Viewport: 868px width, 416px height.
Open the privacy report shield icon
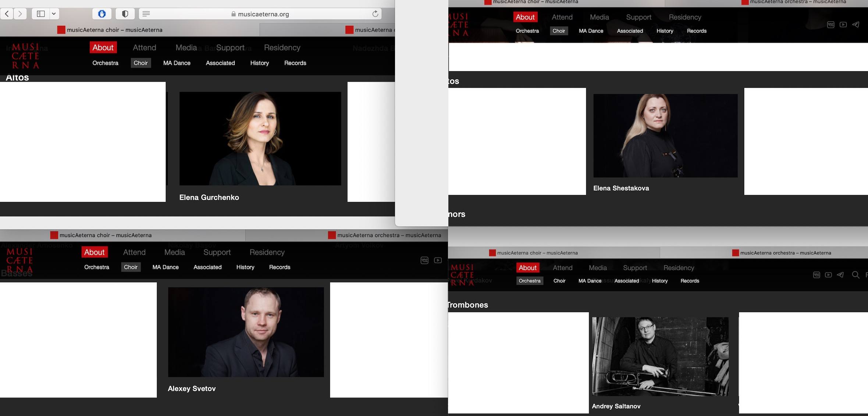pyautogui.click(x=125, y=14)
